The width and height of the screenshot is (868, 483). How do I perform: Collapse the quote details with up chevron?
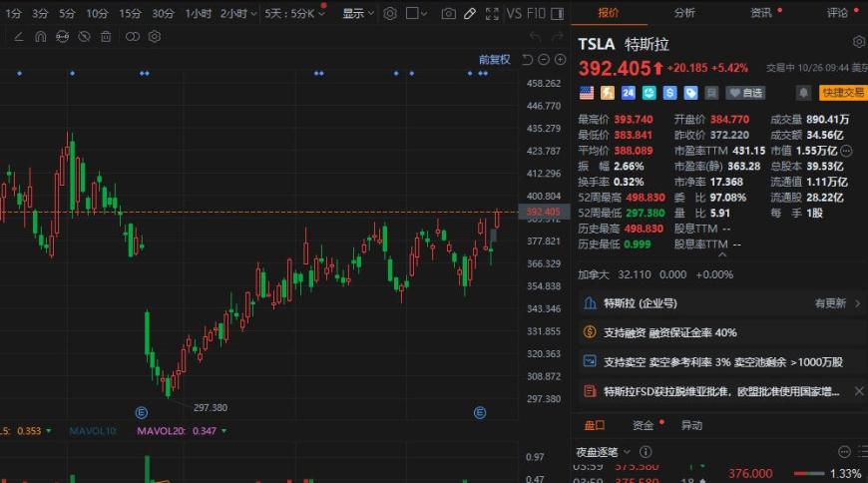(722, 254)
